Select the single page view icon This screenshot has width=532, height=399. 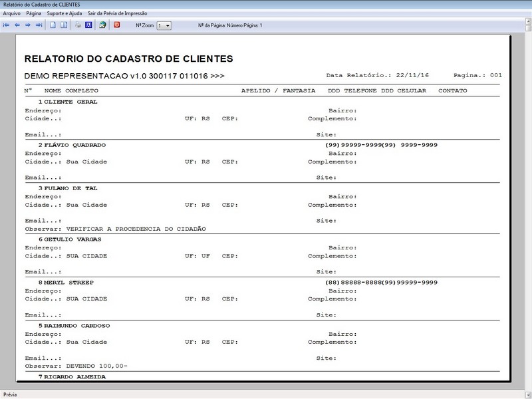53,25
